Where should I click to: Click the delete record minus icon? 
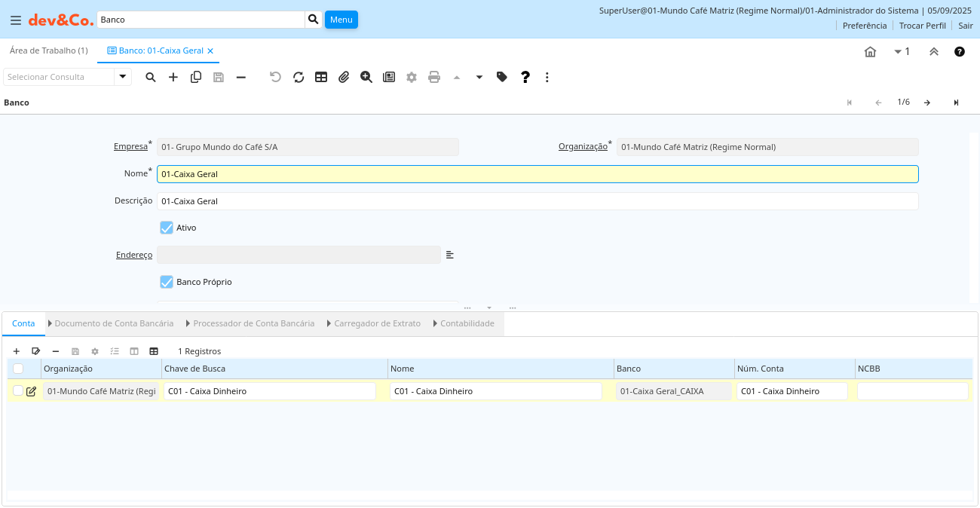click(x=241, y=77)
